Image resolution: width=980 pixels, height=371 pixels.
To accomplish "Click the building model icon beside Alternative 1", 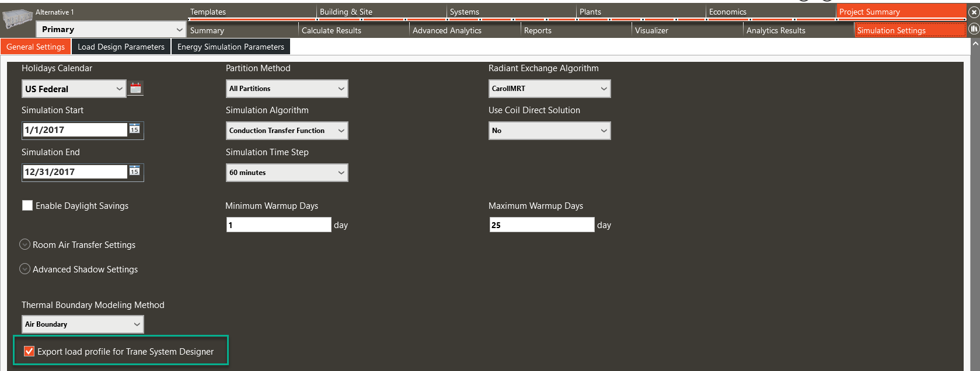I will [x=18, y=19].
